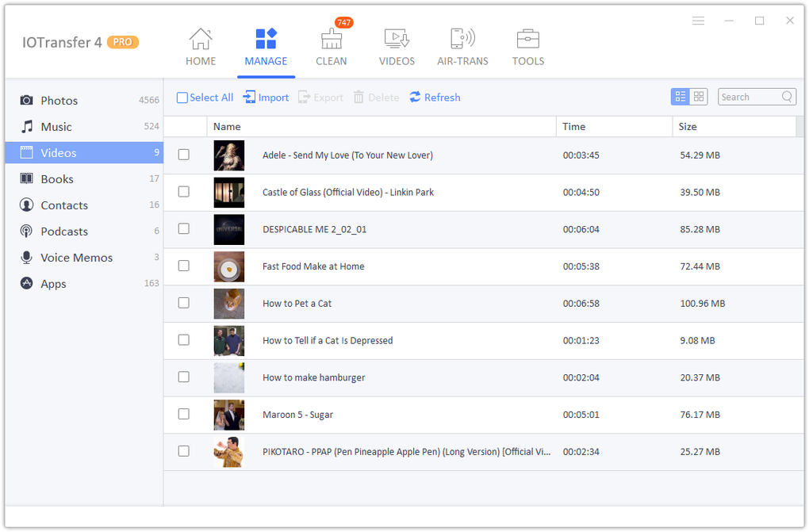Open the CLEAN broom icon

click(332, 39)
